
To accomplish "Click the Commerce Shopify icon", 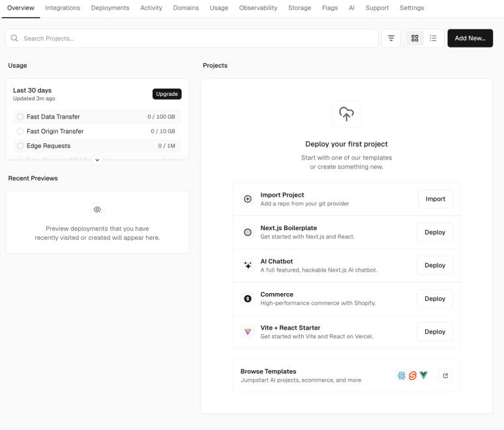I will click(248, 298).
